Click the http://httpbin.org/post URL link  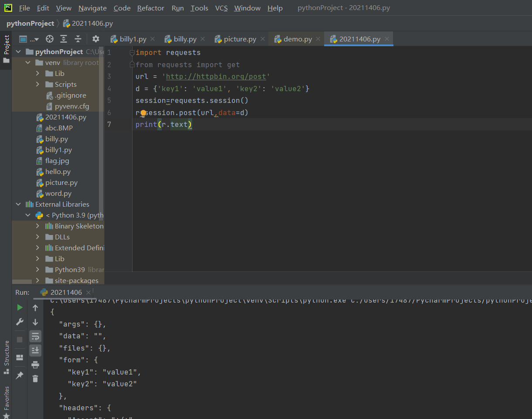coord(216,76)
